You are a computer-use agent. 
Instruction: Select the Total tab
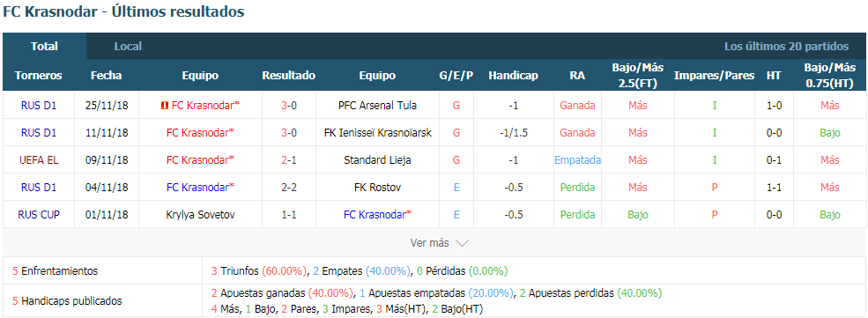tap(44, 47)
